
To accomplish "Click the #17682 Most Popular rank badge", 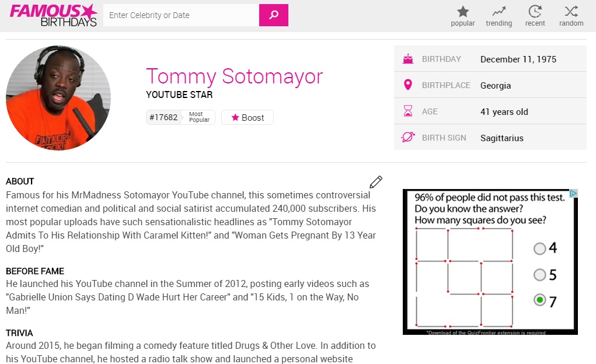I will point(179,117).
